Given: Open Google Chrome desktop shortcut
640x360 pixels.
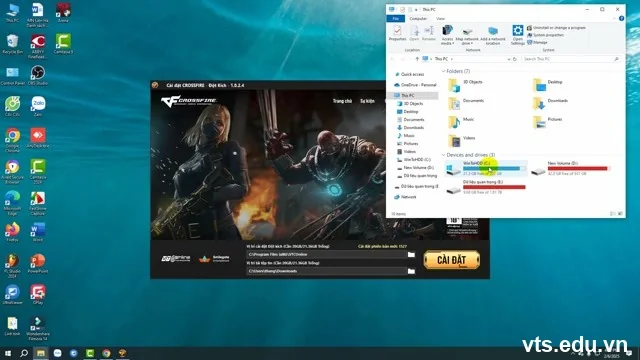Looking at the screenshot, I should point(13,140).
